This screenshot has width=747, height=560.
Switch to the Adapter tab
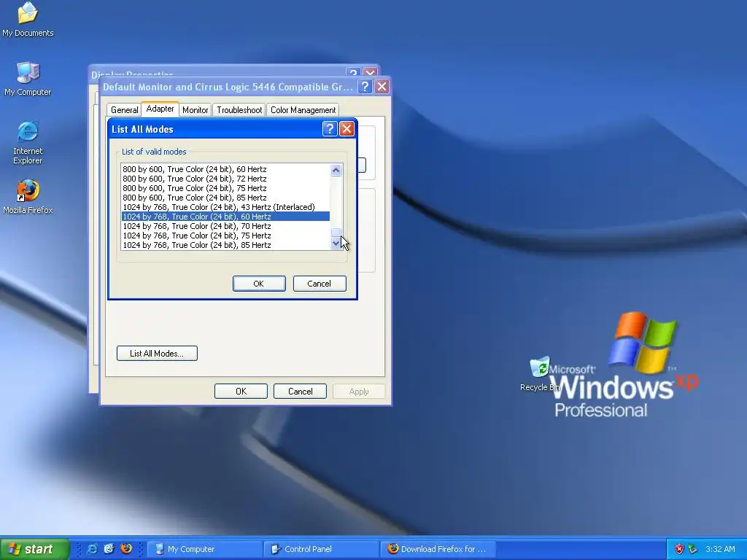pos(160,109)
